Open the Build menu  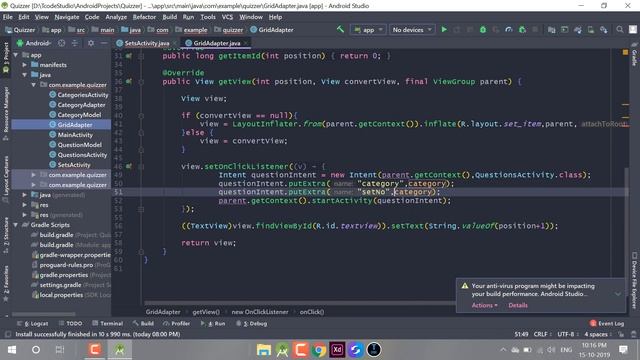click(x=169, y=17)
